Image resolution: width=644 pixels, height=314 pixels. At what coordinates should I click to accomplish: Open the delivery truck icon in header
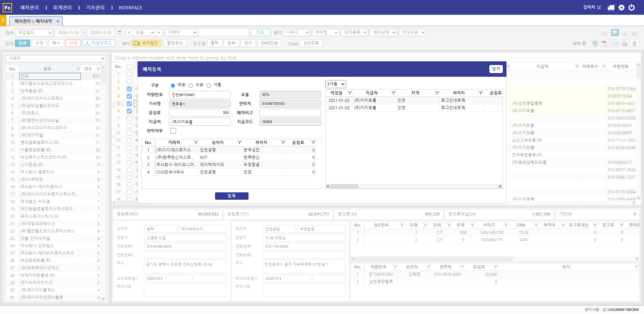coord(611,7)
